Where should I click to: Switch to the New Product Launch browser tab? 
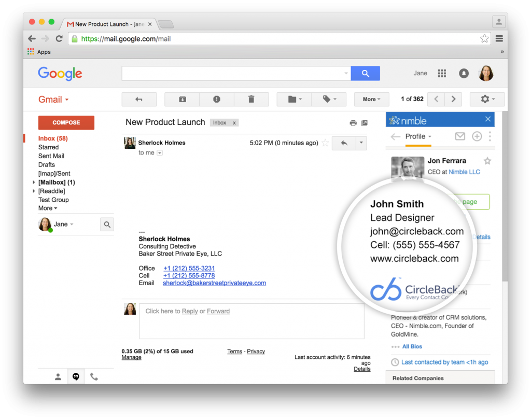pos(109,23)
